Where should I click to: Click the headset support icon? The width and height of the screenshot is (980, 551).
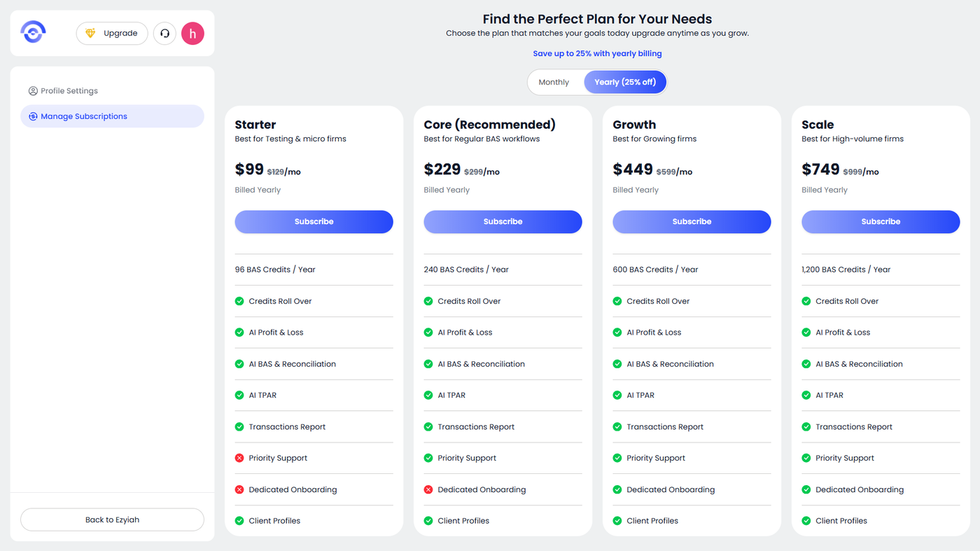coord(164,34)
